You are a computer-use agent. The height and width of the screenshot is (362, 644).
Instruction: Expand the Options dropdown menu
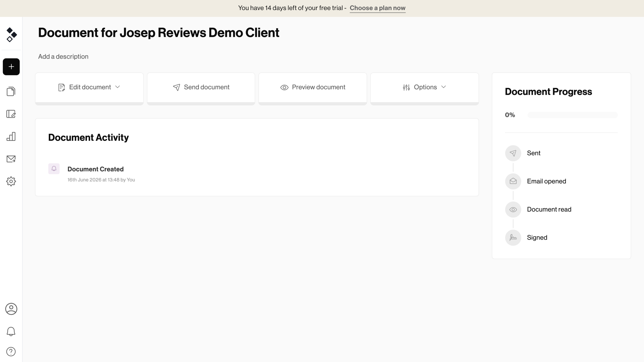pos(424,87)
